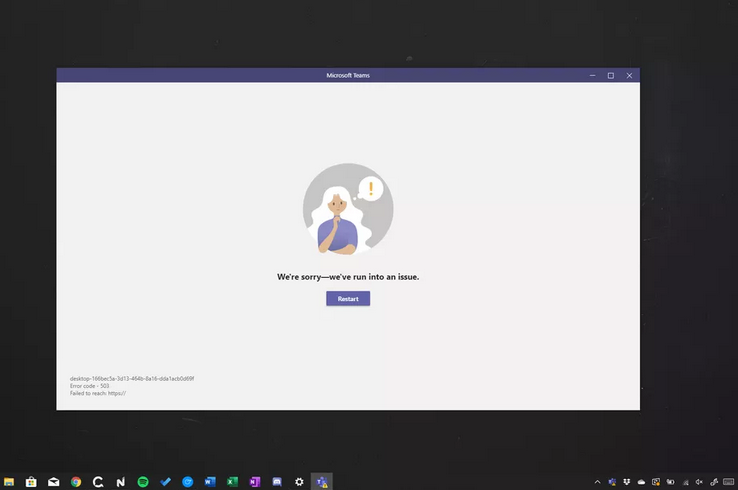
Task: Open File Explorer from the taskbar
Action: pyautogui.click(x=9, y=482)
